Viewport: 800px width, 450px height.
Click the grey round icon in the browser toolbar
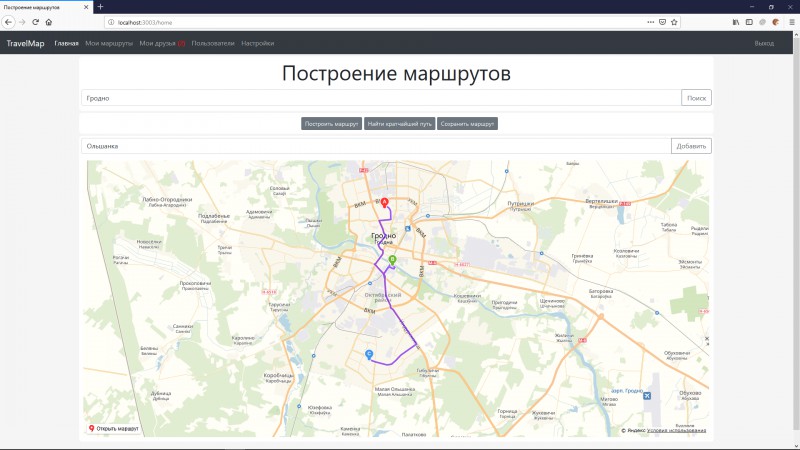pyautogui.click(x=762, y=22)
